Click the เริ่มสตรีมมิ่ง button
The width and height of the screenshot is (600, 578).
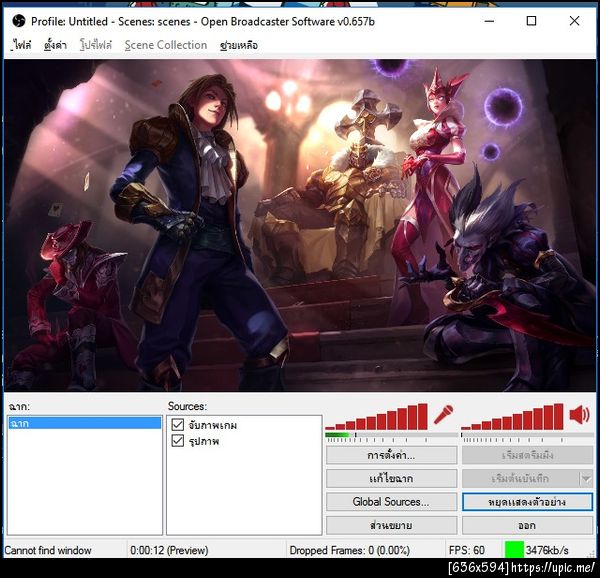pos(527,455)
